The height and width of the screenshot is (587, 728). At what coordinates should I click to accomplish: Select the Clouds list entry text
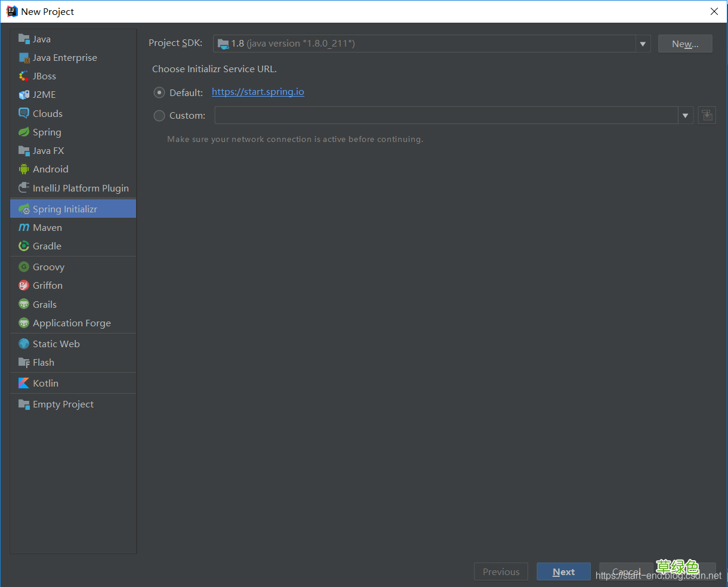pyautogui.click(x=48, y=113)
